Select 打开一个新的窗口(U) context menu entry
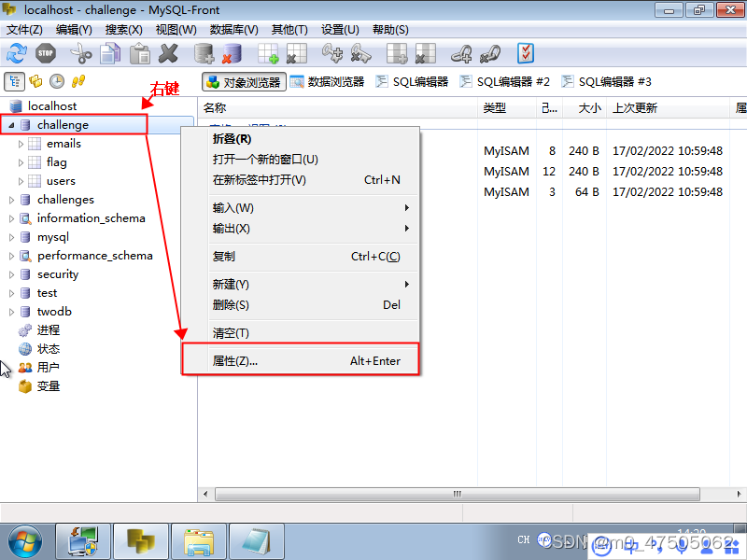 [x=301, y=159]
